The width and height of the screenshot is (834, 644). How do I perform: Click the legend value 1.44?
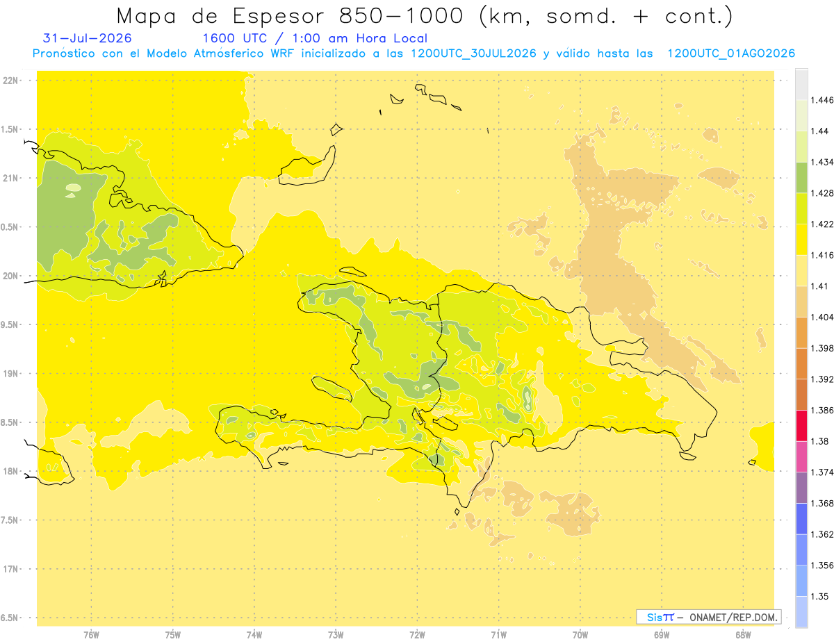(x=819, y=131)
